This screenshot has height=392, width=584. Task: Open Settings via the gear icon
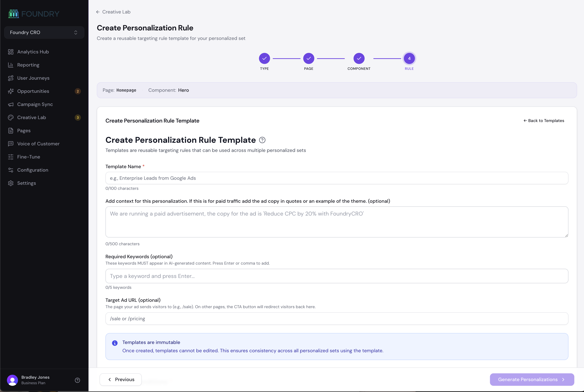click(x=11, y=183)
